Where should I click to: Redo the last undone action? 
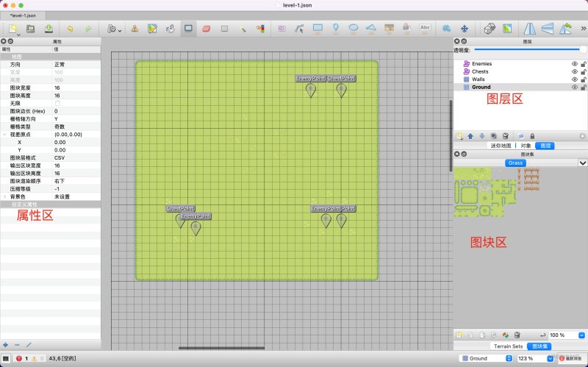click(x=88, y=29)
